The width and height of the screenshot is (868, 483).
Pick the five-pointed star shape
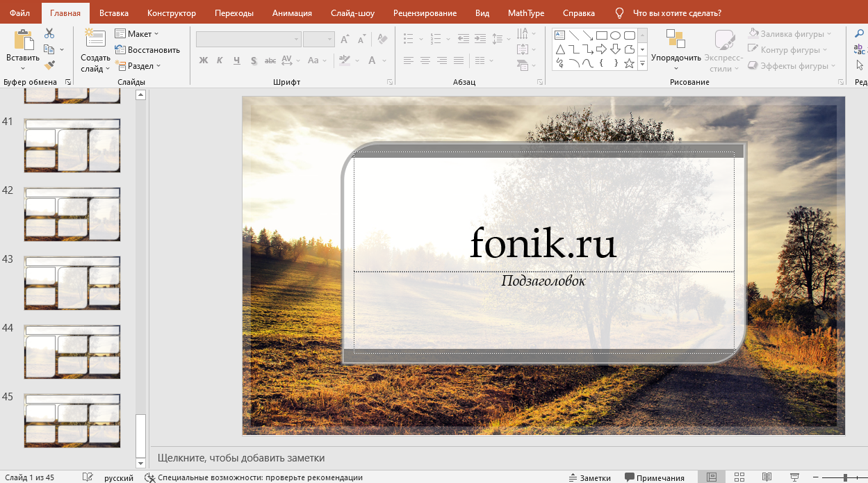630,63
